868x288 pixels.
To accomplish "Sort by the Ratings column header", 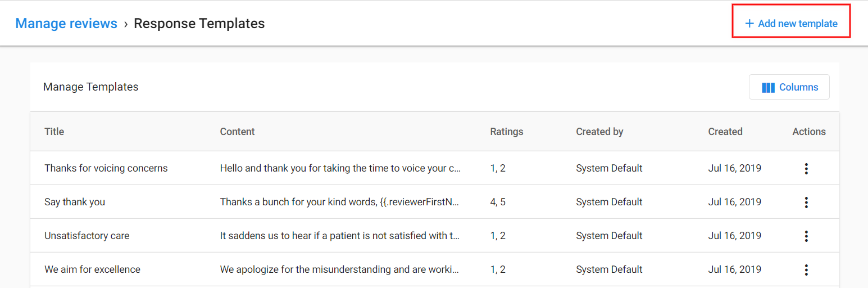I will (x=507, y=132).
